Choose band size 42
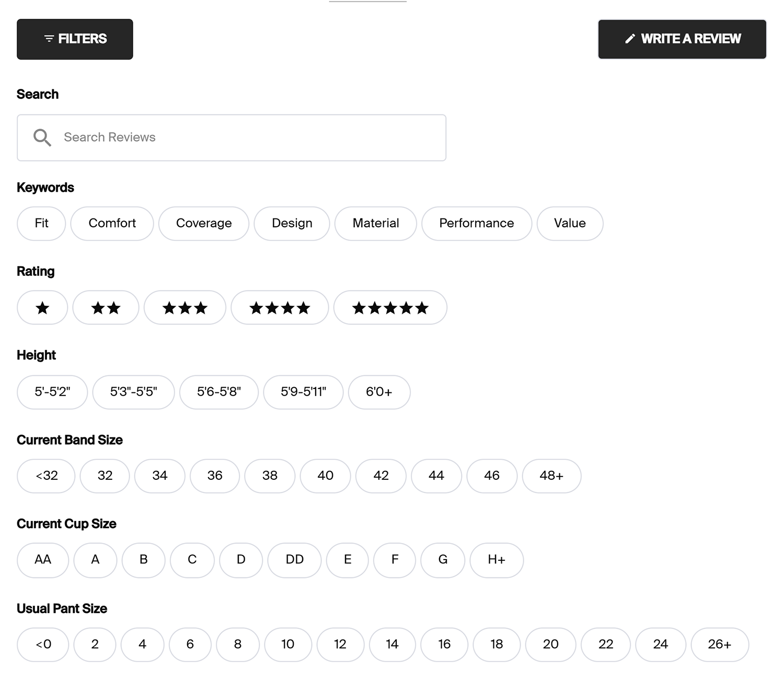This screenshot has width=784, height=683. tap(381, 476)
